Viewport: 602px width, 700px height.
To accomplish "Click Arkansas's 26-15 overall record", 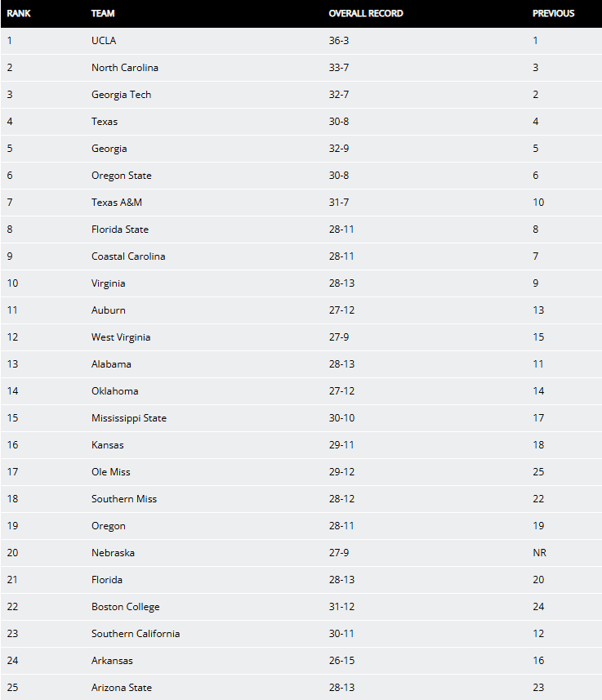I will [342, 661].
